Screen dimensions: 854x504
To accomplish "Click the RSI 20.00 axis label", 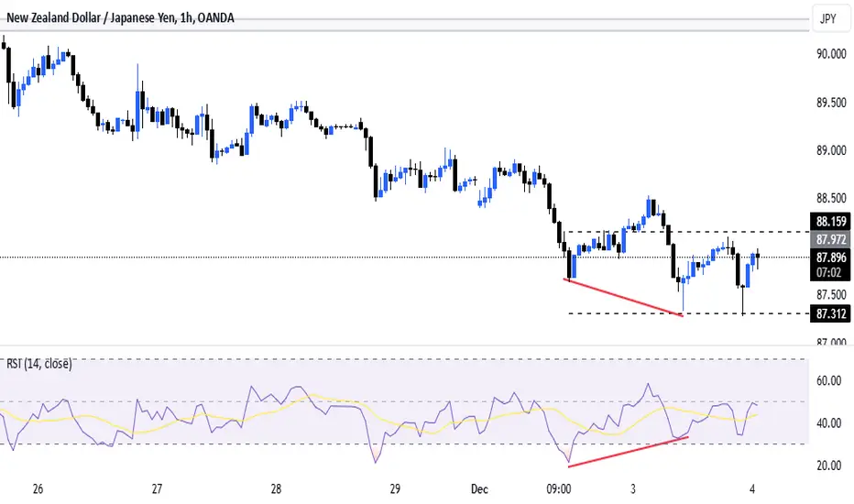I will [828, 466].
